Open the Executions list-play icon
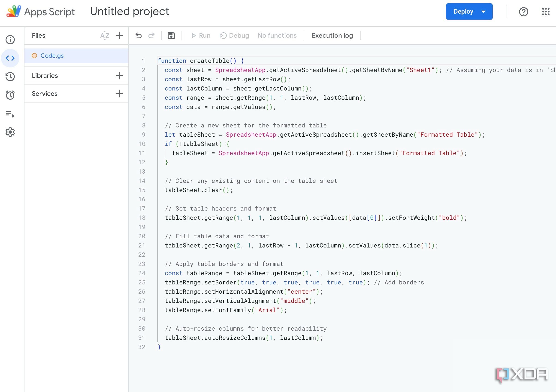The image size is (556, 392). [10, 114]
